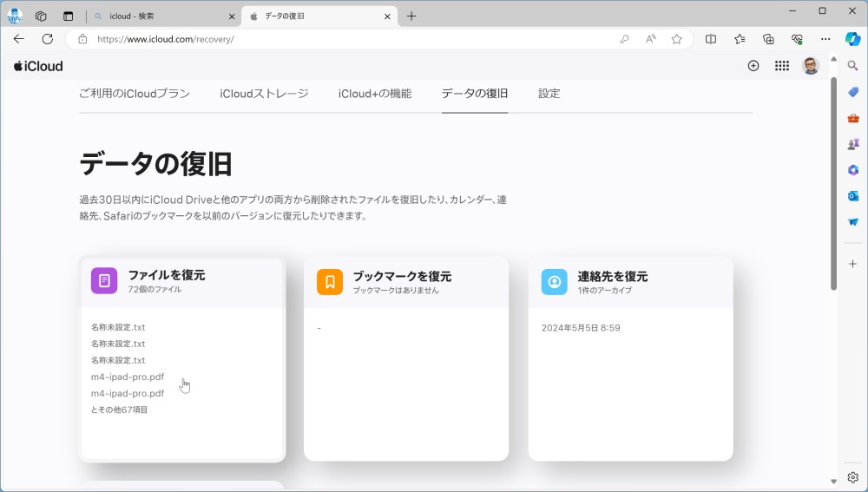The width and height of the screenshot is (868, 492).
Task: Toggle the vertical tabs icon
Action: click(x=68, y=16)
